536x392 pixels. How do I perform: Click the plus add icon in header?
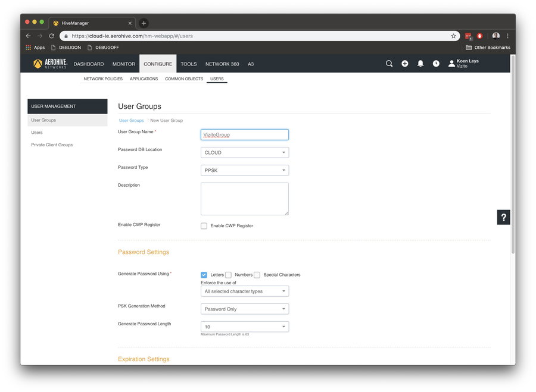tap(405, 64)
